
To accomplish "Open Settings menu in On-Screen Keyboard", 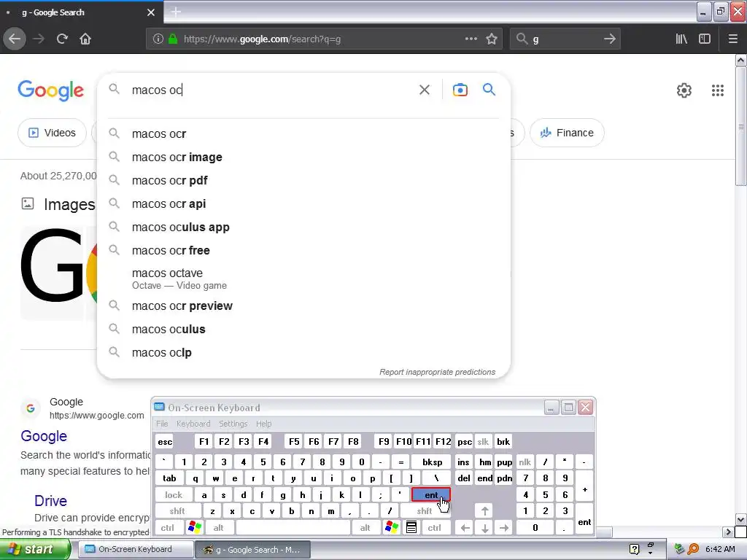I will [233, 424].
